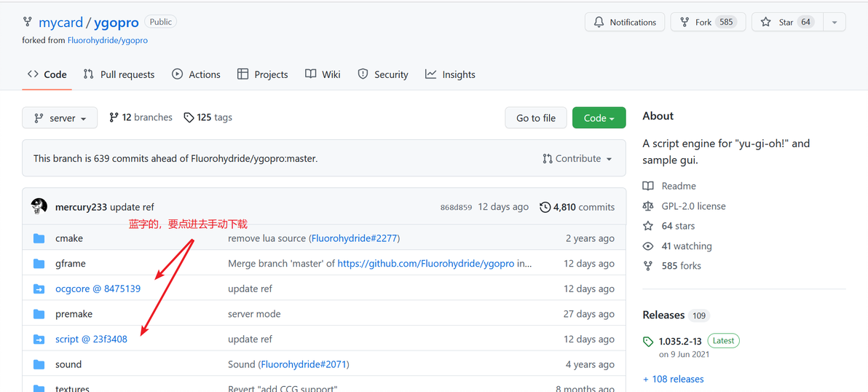Click the commits history clock icon
The width and height of the screenshot is (868, 392).
pyautogui.click(x=545, y=207)
